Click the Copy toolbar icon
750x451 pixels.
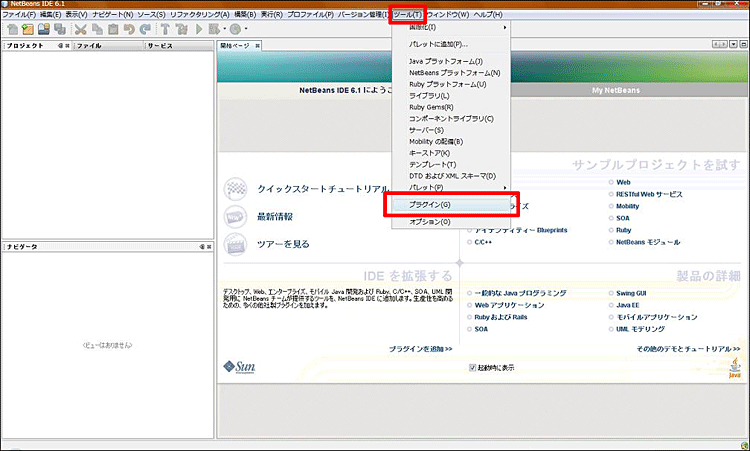click(x=97, y=29)
